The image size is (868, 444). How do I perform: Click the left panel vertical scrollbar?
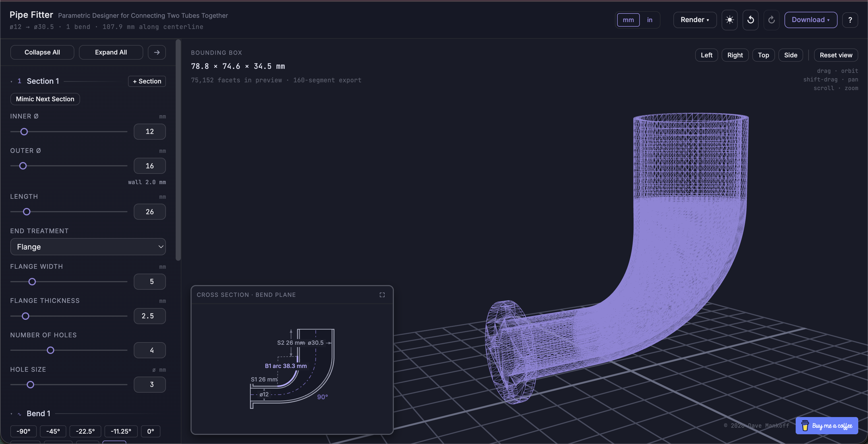(x=178, y=150)
